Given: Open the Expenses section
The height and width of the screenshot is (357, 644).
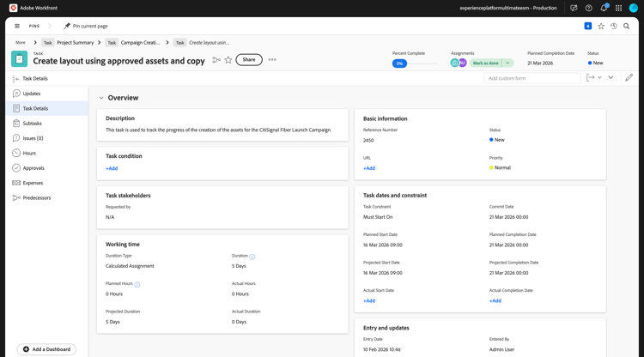Looking at the screenshot, I should (x=33, y=183).
